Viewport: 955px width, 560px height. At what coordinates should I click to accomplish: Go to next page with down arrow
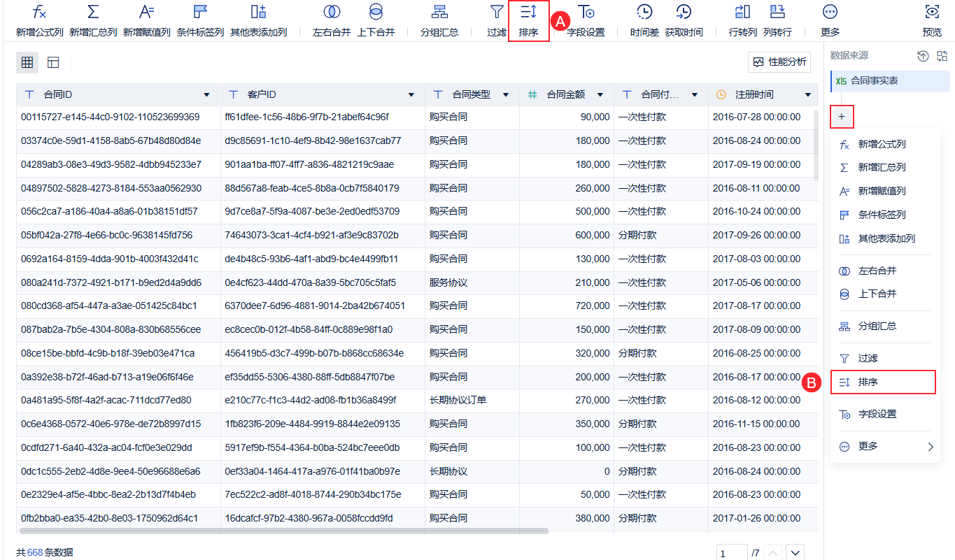pyautogui.click(x=795, y=552)
